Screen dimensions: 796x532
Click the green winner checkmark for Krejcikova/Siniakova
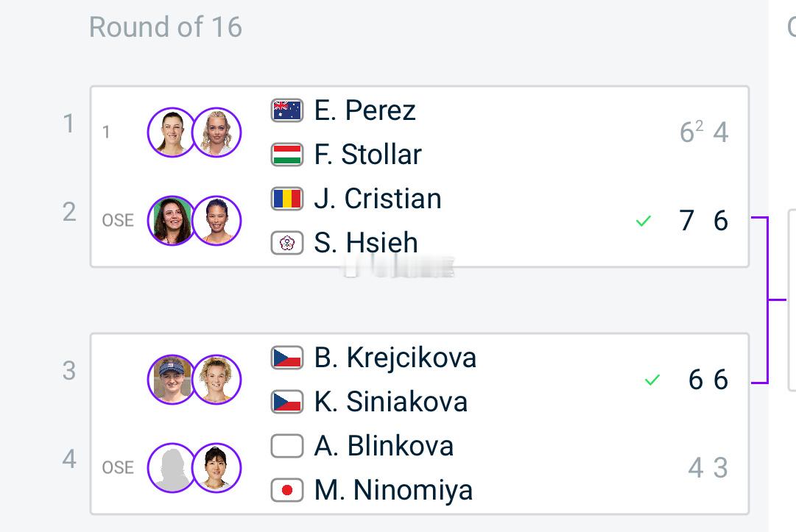pyautogui.click(x=652, y=380)
